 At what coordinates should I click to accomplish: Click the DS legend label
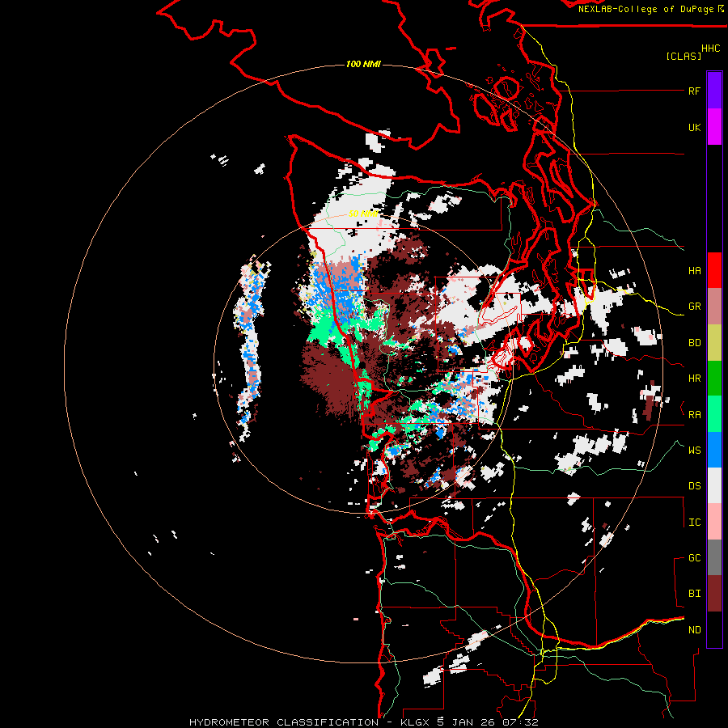pyautogui.click(x=694, y=486)
